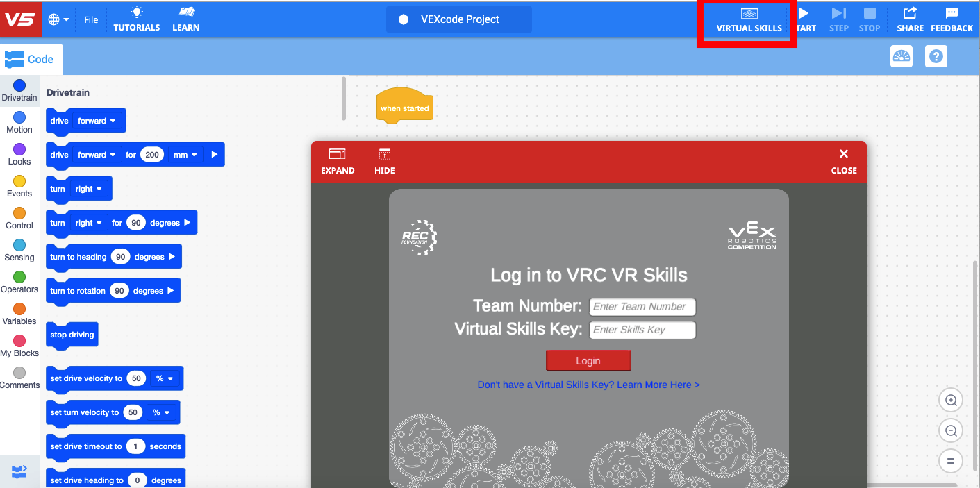Open the Virtual Skills window

tap(749, 20)
